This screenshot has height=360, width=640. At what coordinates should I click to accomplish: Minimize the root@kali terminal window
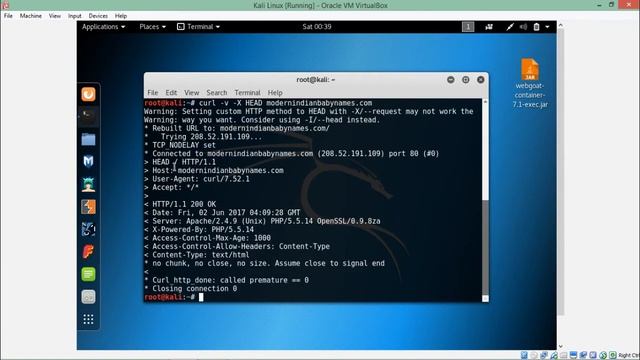tap(451, 80)
